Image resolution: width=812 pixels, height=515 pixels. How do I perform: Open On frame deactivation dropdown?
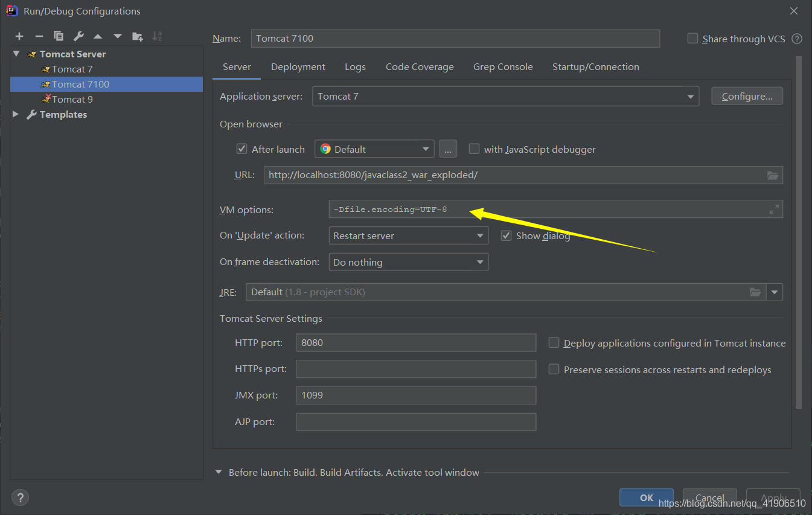(408, 263)
